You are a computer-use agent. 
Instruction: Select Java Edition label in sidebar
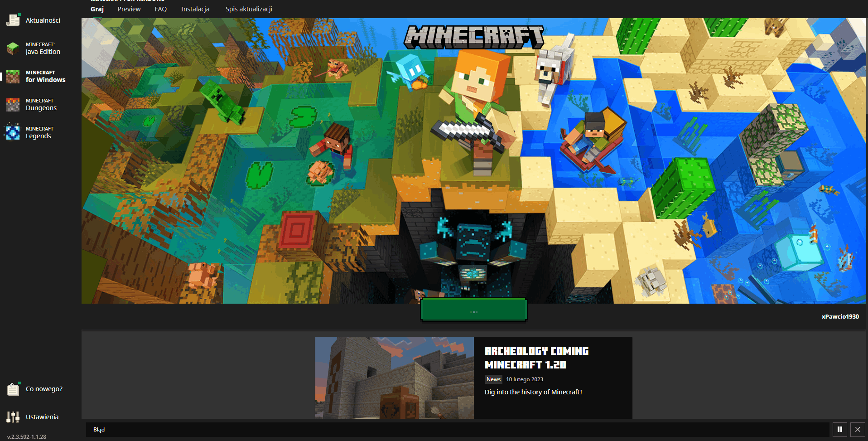[43, 48]
